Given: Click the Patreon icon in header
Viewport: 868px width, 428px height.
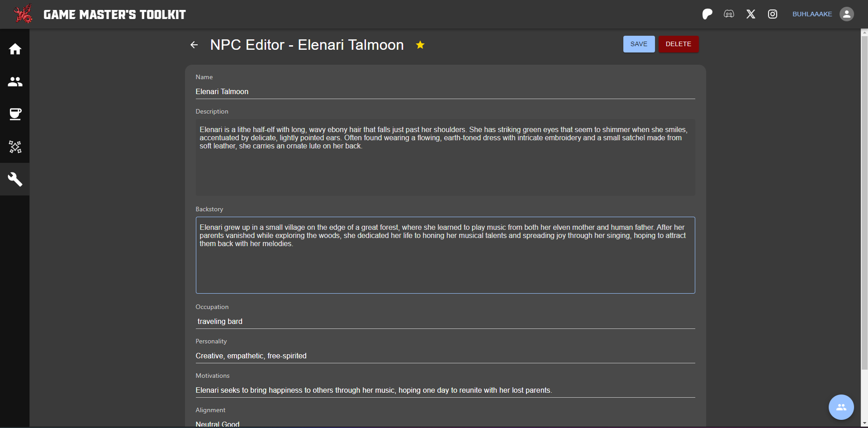Looking at the screenshot, I should [707, 14].
